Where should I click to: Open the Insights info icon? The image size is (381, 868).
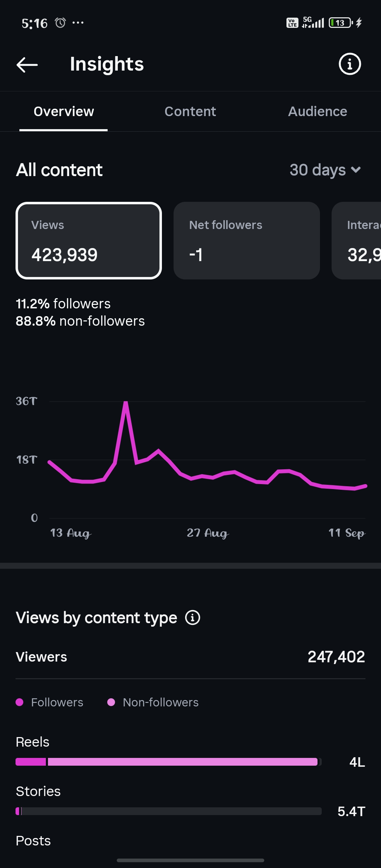(350, 64)
